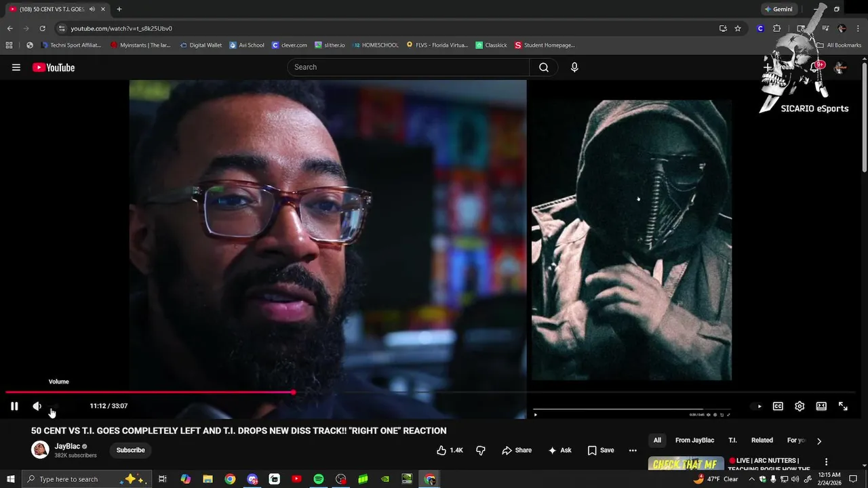Open the Techni Sport Affiliate bookmark
Screen dimensions: 868x488
tap(71, 45)
